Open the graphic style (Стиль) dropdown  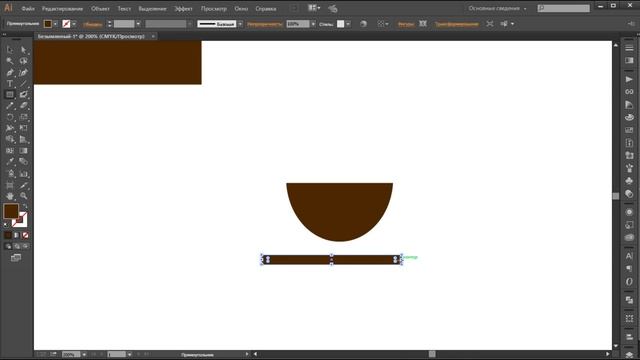coord(348,24)
